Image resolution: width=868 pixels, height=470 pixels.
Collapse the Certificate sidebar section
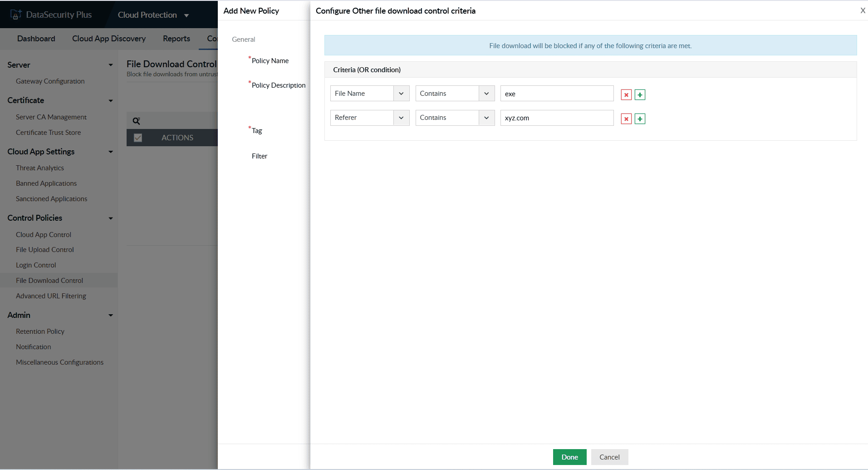111,100
